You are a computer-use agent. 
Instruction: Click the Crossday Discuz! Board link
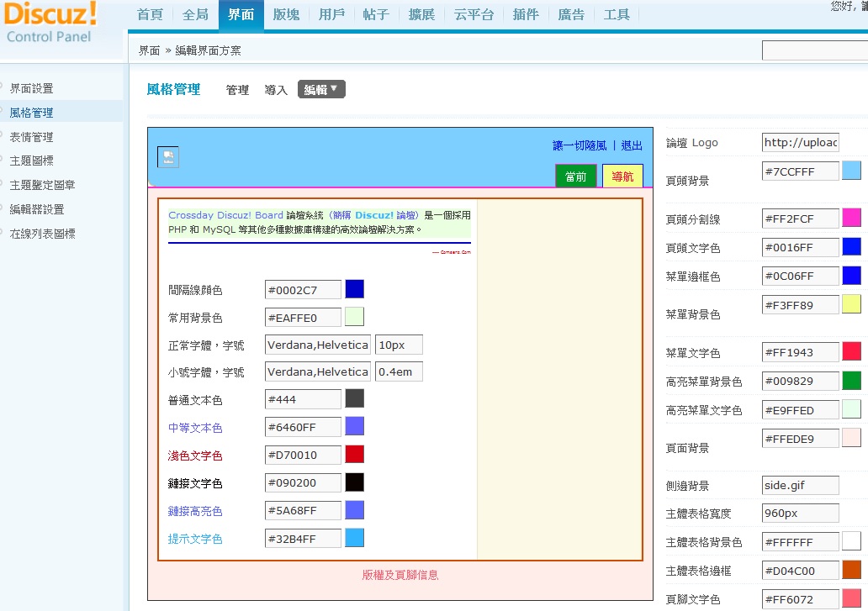pos(226,215)
